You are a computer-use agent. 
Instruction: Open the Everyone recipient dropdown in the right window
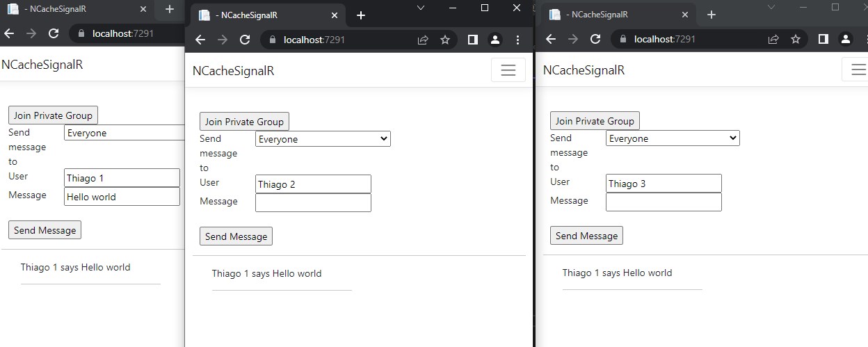tap(673, 138)
